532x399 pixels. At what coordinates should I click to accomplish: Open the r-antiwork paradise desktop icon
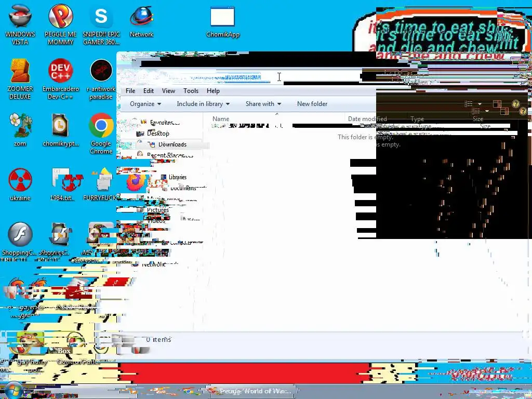pyautogui.click(x=101, y=79)
